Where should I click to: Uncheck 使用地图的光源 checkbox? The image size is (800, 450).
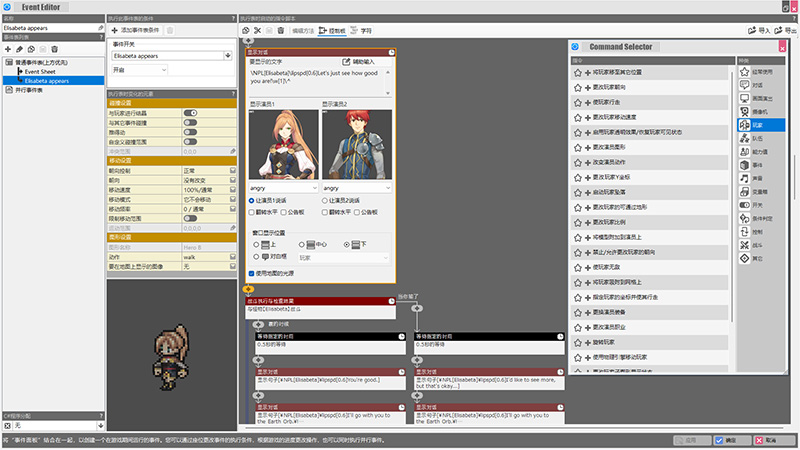point(251,272)
